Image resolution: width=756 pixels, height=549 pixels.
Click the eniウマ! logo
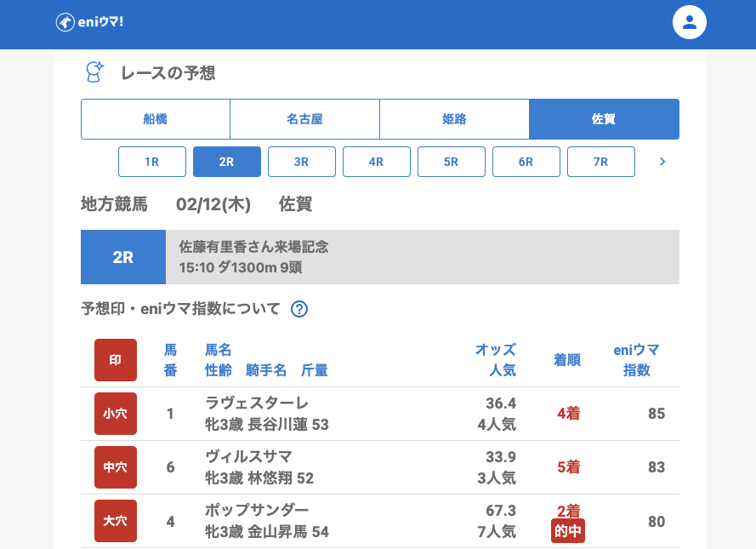pos(90,22)
